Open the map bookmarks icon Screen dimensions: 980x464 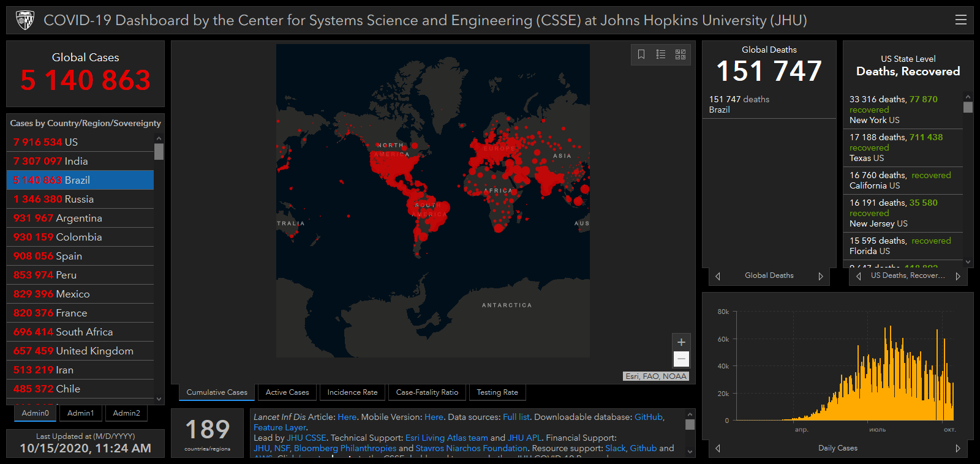[641, 54]
